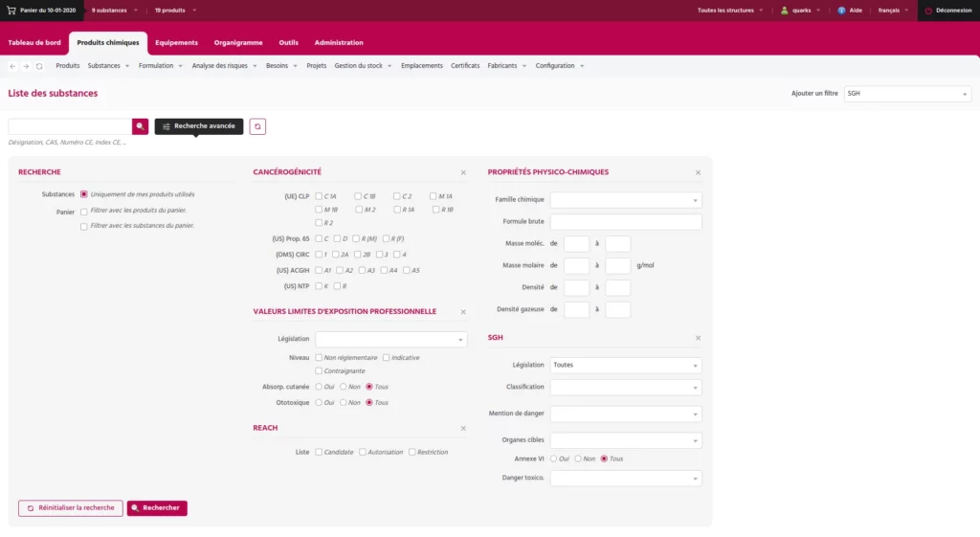Open the Législation dropdown under Valeurs limites
This screenshot has height=537, width=980.
390,339
